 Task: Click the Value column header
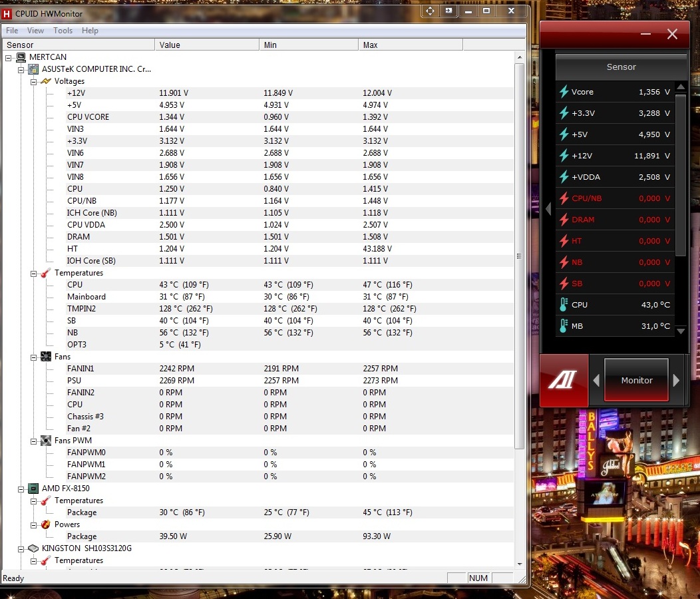click(x=206, y=45)
